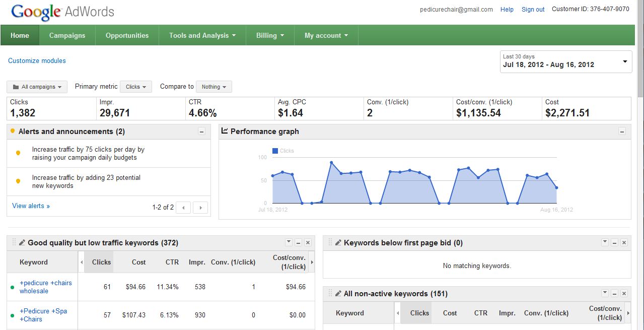This screenshot has height=330, width=644.
Task: Go to the next alerts page arrow
Action: 200,207
